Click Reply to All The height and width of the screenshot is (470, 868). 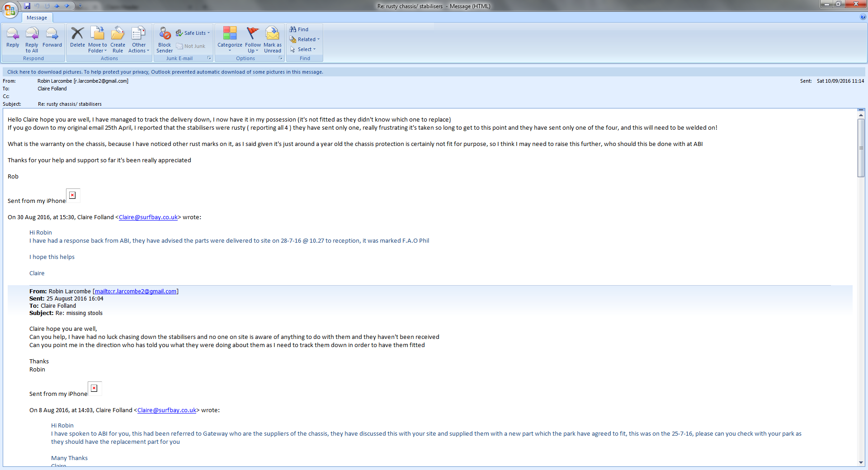32,40
